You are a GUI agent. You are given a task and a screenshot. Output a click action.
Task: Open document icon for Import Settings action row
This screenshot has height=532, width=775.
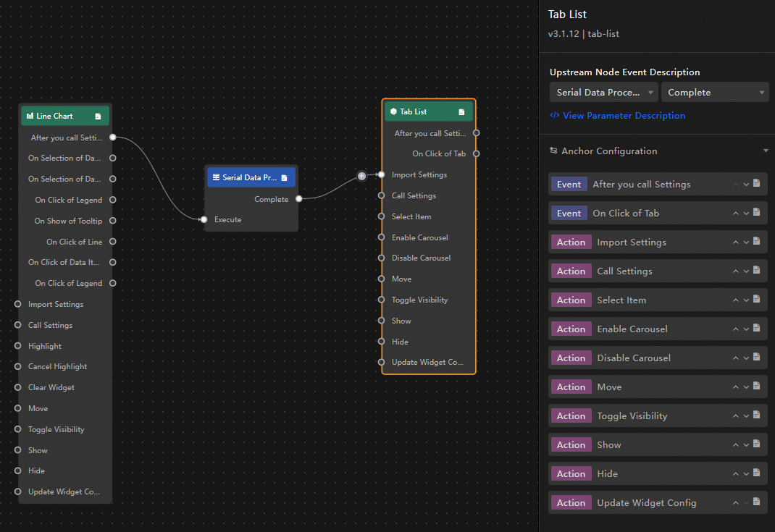[x=757, y=241]
